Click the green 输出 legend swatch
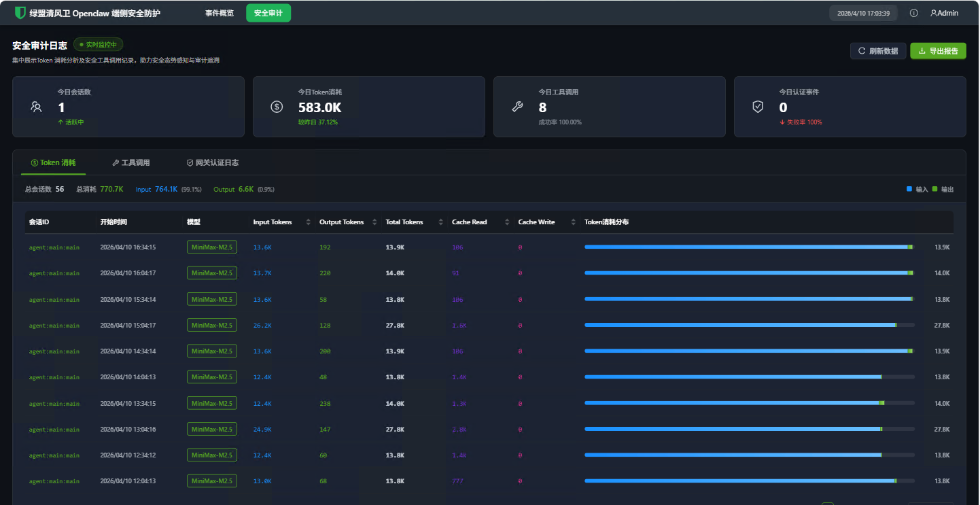This screenshot has width=980, height=505. [x=934, y=188]
